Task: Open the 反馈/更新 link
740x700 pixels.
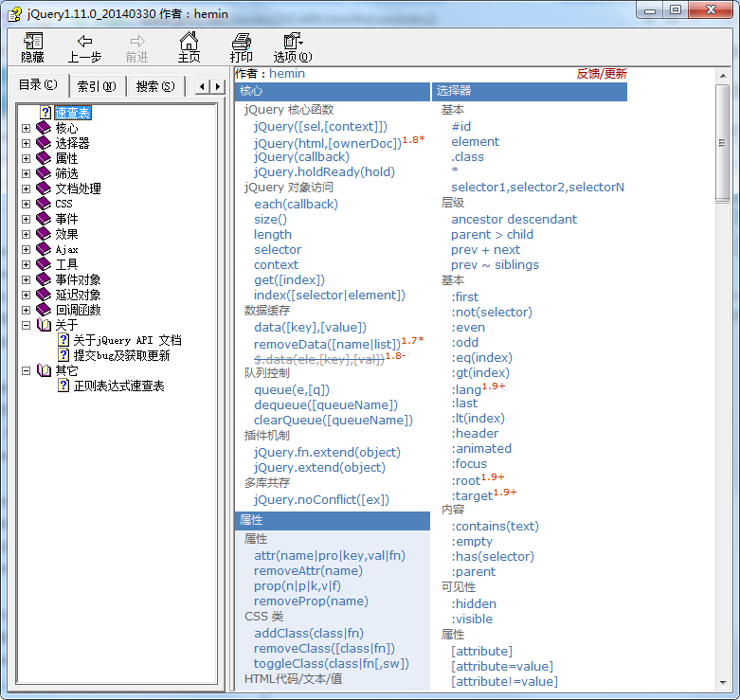Action: pos(602,73)
